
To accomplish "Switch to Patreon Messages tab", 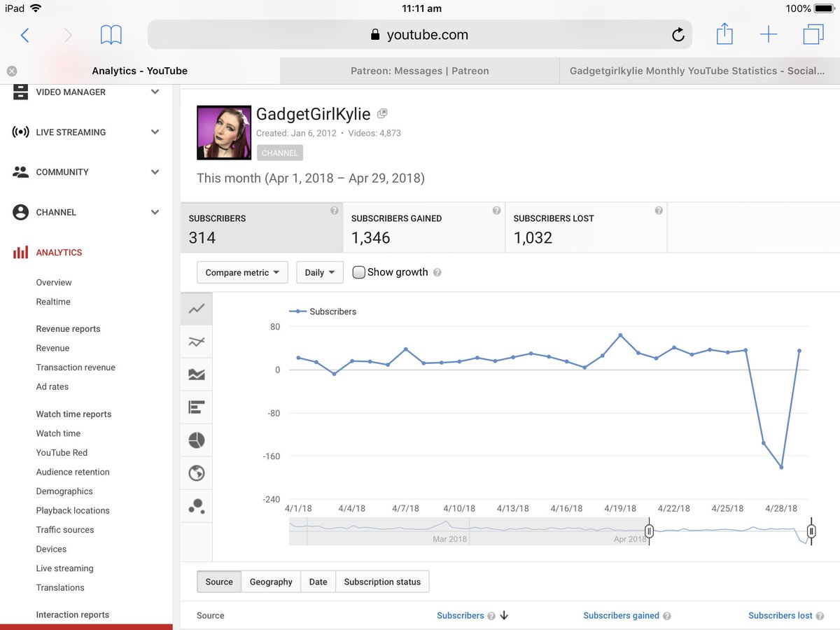I will 420,71.
